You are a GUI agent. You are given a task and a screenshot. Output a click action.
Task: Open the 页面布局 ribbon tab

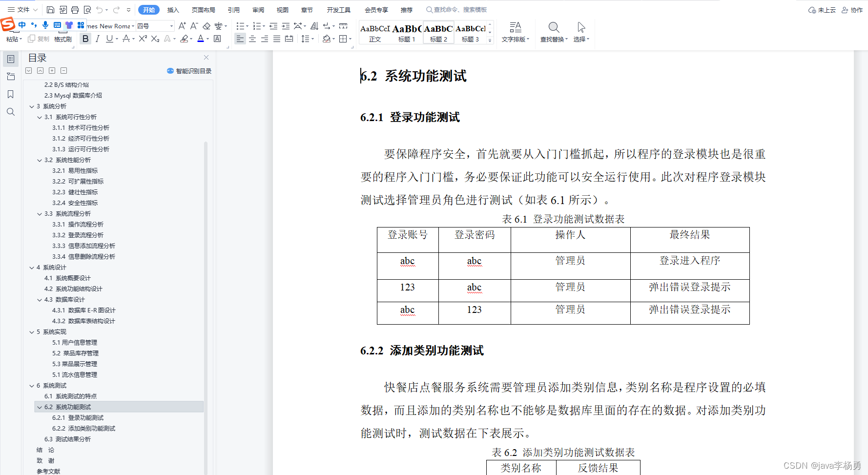(204, 10)
